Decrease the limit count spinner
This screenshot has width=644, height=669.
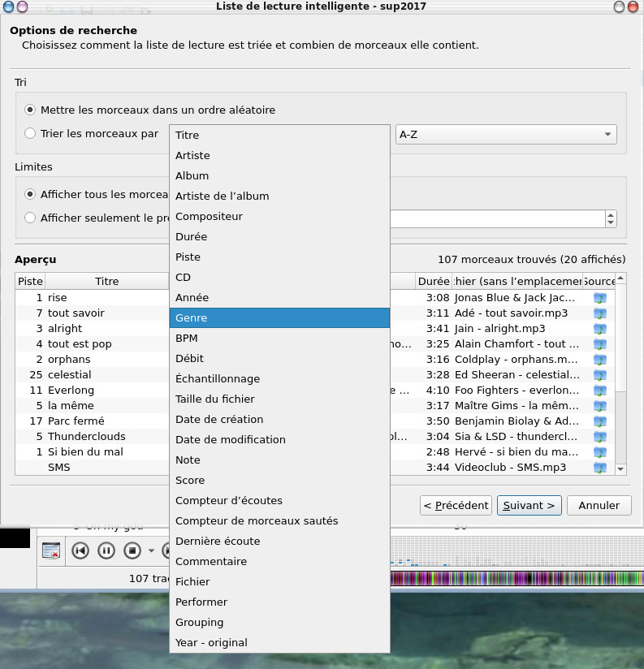611,222
